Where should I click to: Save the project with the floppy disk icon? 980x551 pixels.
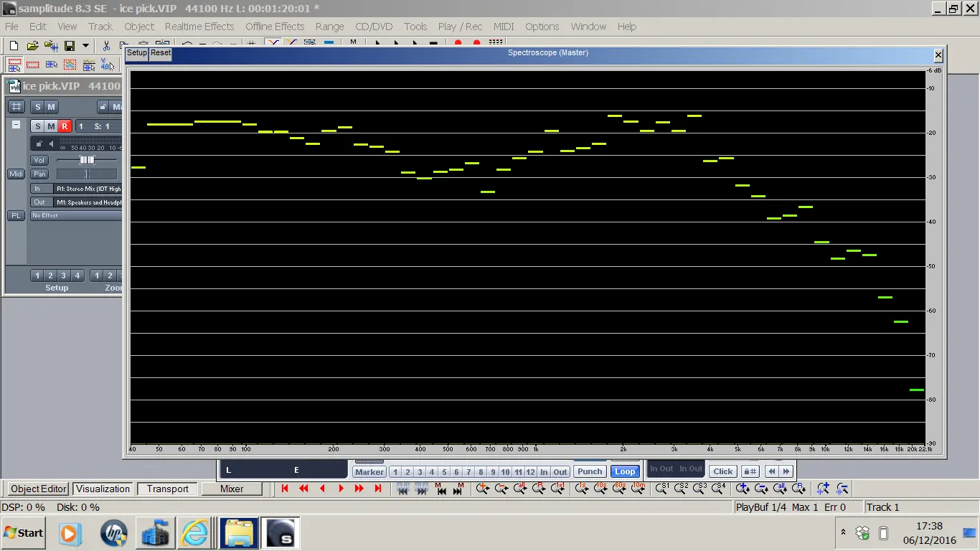click(x=70, y=45)
